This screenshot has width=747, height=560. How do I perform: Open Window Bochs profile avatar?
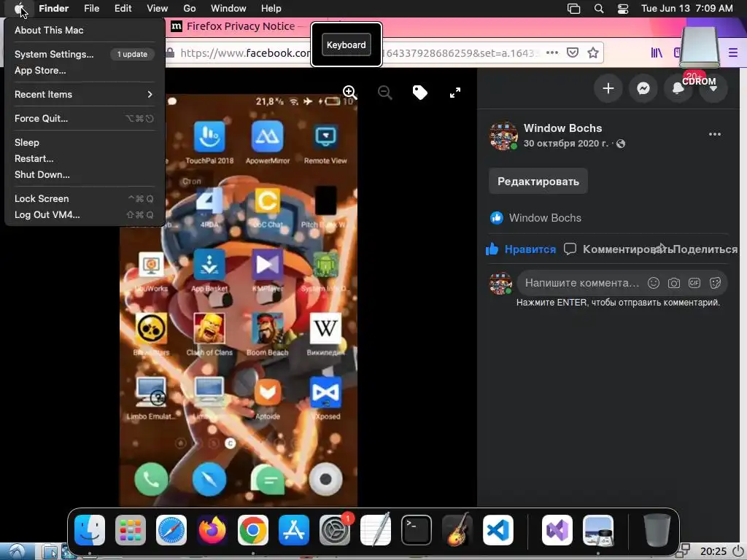point(503,136)
